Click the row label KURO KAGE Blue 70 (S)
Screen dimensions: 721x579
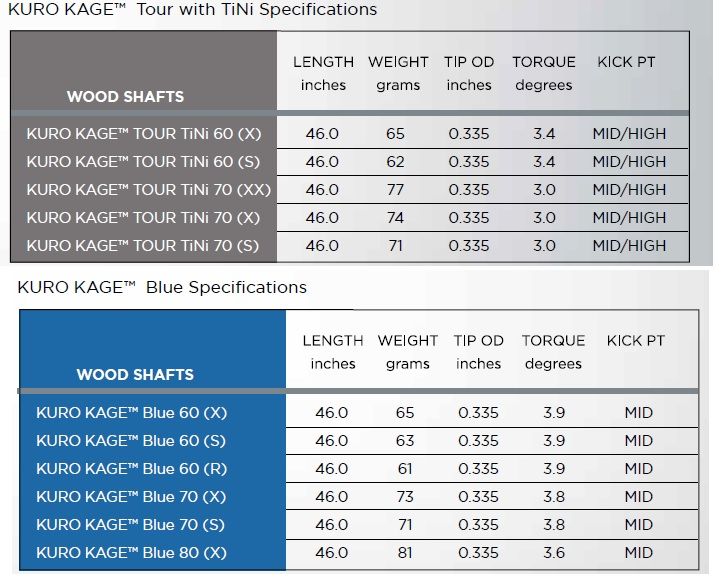pos(131,525)
